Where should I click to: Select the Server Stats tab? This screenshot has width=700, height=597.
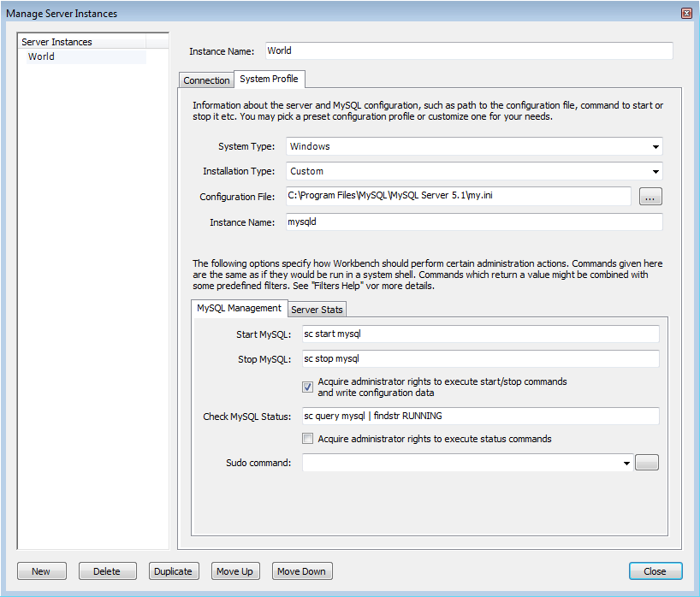pyautogui.click(x=317, y=310)
